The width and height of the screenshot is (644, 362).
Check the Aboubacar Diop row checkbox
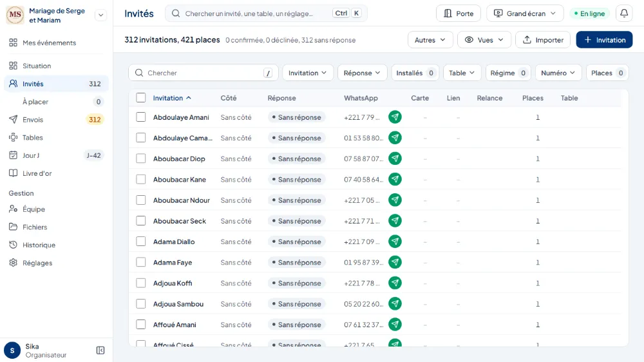point(141,158)
